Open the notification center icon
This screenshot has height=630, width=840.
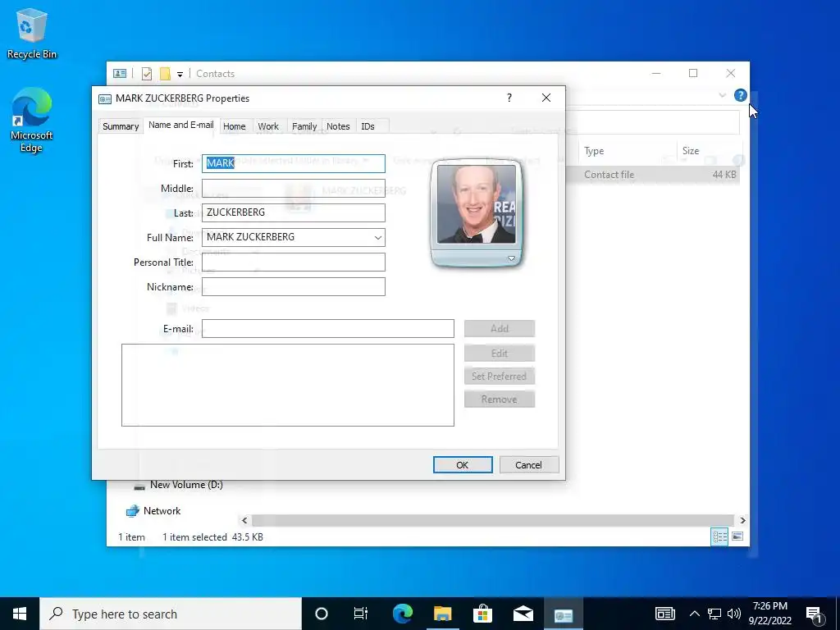(814, 614)
